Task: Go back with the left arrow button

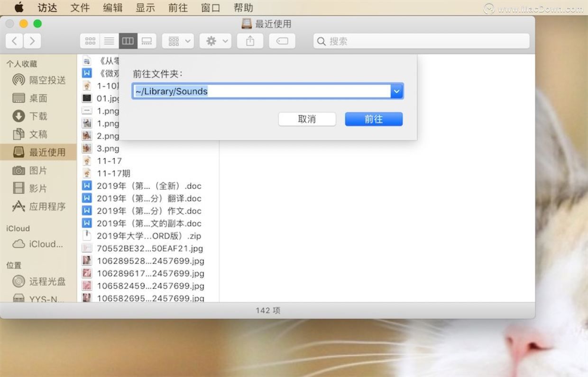Action: click(14, 41)
